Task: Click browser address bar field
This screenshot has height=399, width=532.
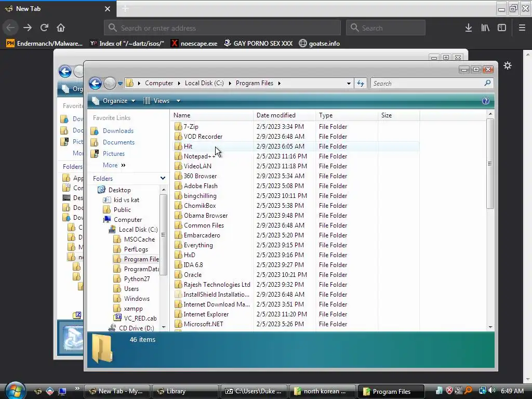Action: (222, 28)
